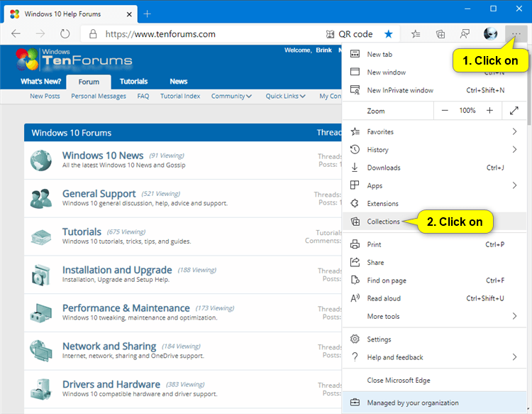The image size is (532, 414).
Task: Reload the page with refresh icon
Action: pyautogui.click(x=65, y=33)
